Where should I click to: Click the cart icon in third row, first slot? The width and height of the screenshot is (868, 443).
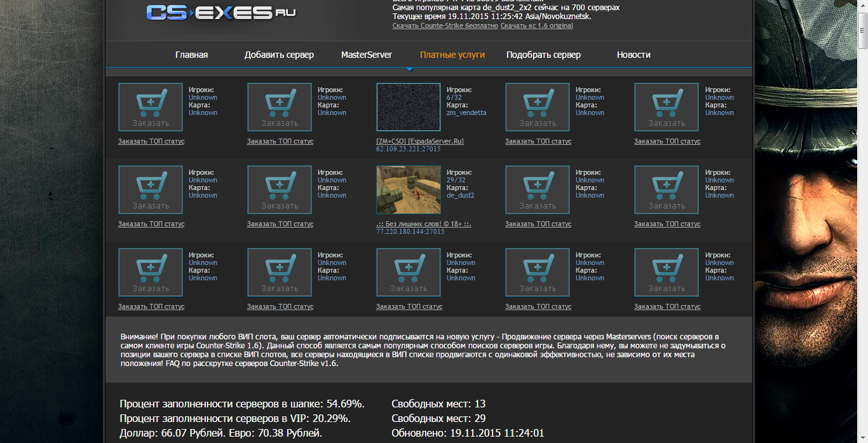150,273
